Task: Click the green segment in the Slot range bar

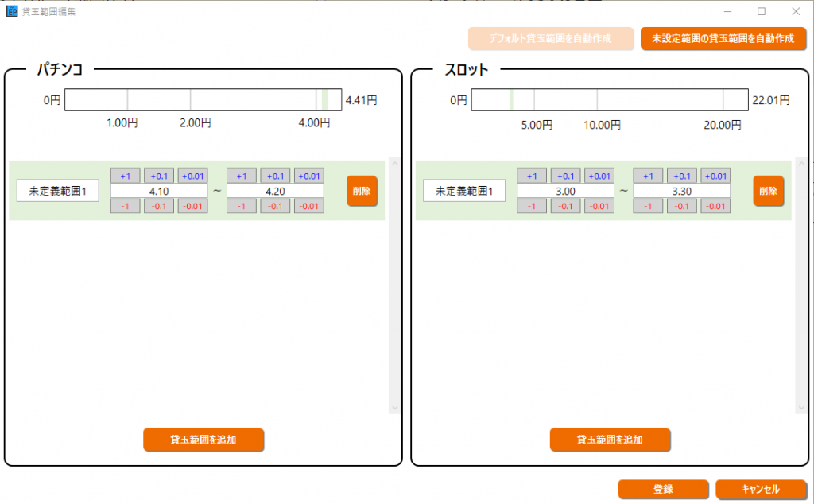Action: point(511,99)
